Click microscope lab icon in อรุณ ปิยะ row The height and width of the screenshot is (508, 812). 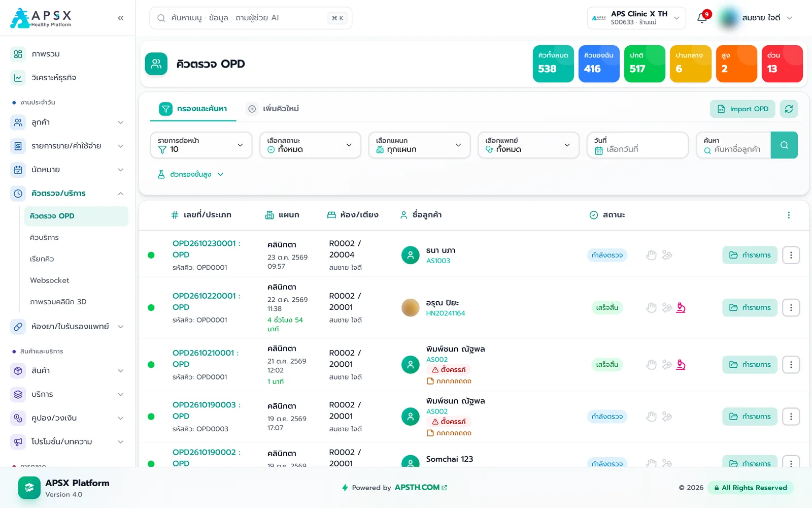(x=681, y=307)
